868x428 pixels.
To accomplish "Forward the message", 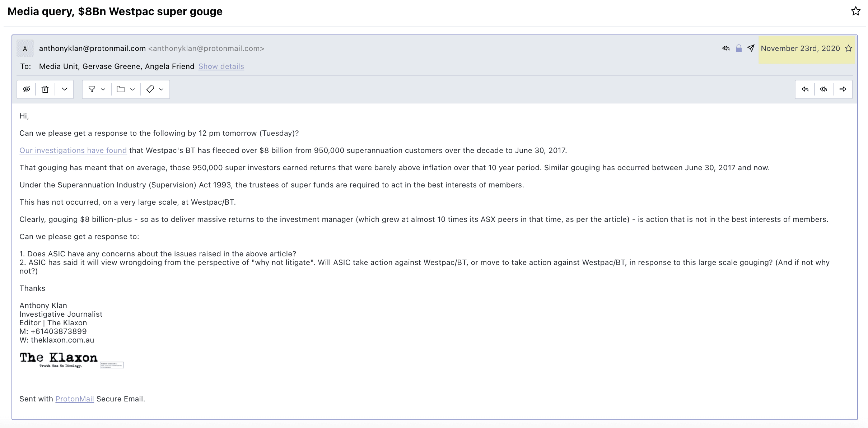I will tap(843, 89).
